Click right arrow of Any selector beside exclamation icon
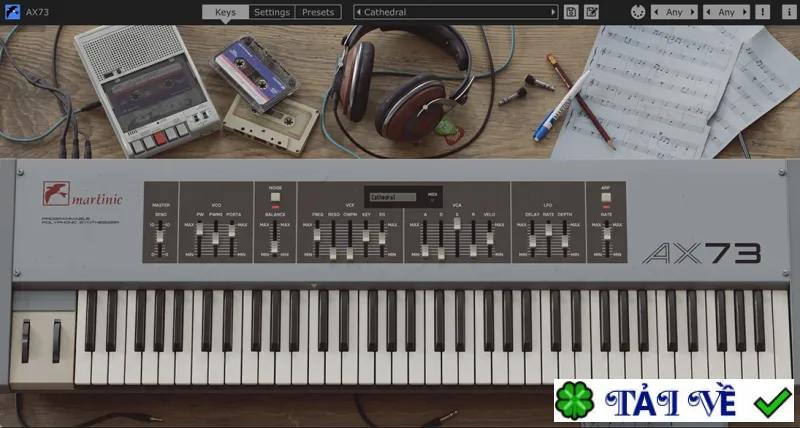Screen dimensions: 800x428 pos(745,12)
